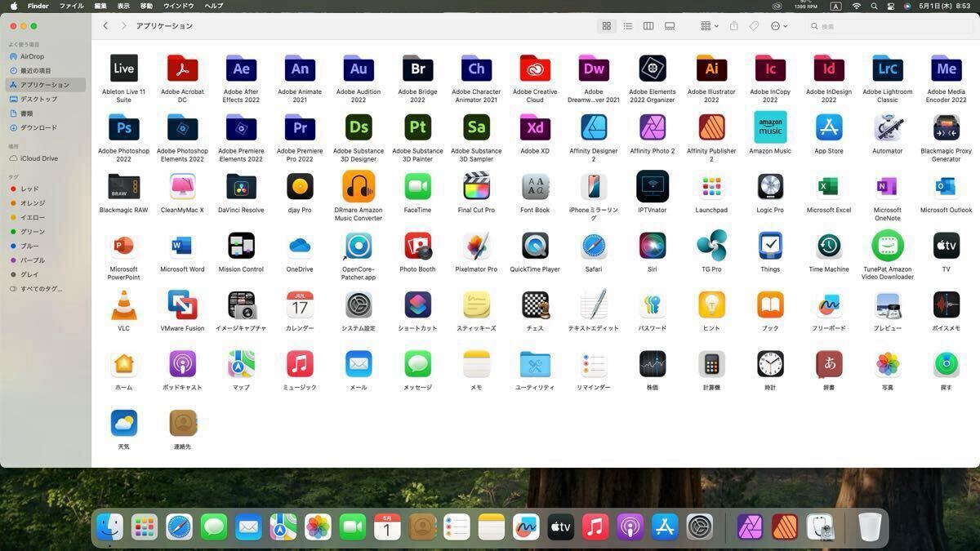Select the Time Machine app icon
980x551 pixels.
coord(829,246)
